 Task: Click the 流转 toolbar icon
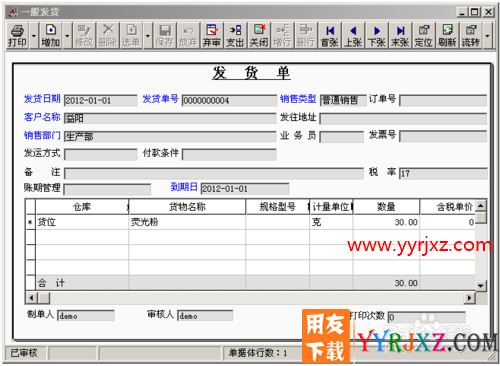tap(471, 35)
